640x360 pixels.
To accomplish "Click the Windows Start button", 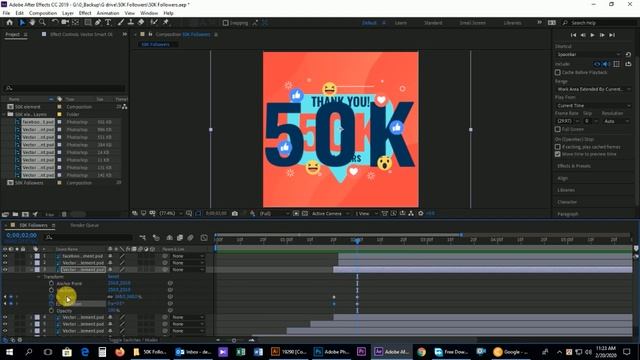I will coord(9,352).
